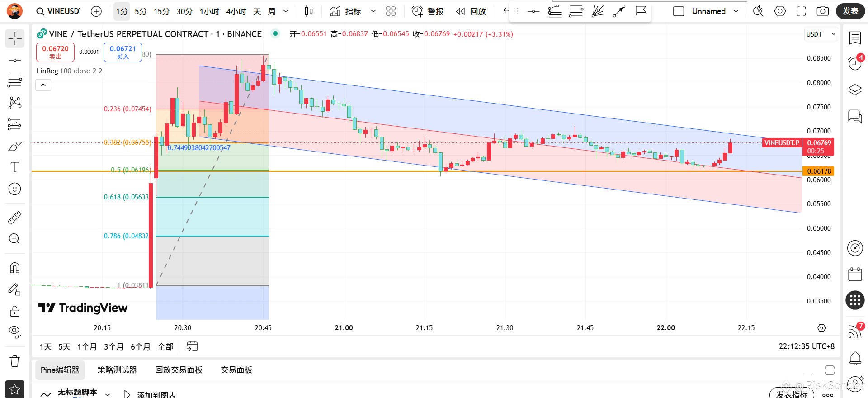Screen dimensions: 868x398
Task: Open chart settings hexagon icon
Action: 780,11
